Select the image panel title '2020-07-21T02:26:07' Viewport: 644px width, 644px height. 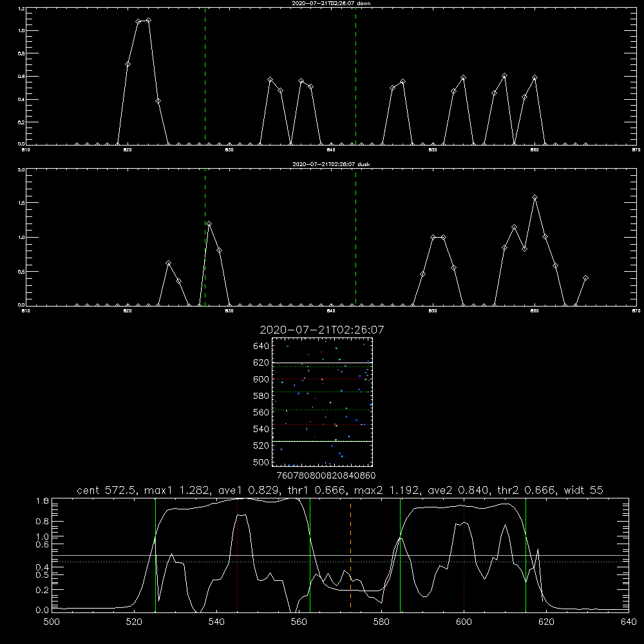(322, 330)
